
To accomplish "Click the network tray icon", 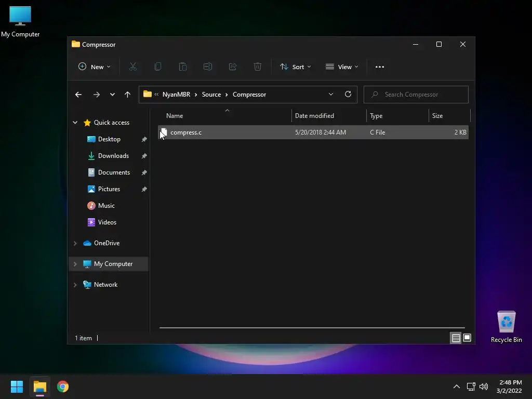I will coord(471,387).
